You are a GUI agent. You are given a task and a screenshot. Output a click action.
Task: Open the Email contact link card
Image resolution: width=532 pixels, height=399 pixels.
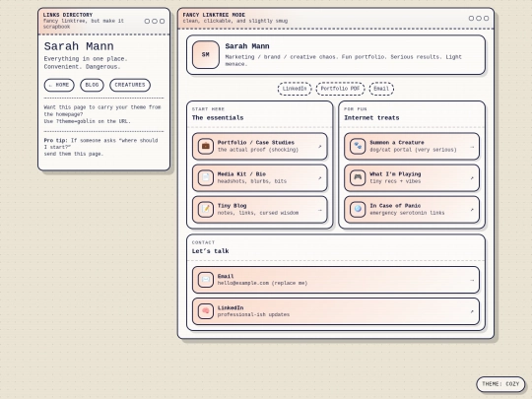click(x=336, y=280)
